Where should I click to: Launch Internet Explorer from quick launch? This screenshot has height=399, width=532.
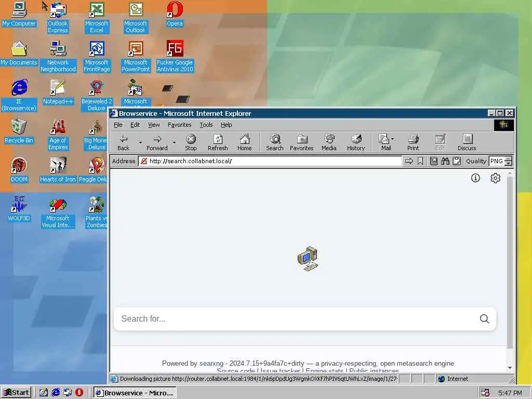pos(56,393)
